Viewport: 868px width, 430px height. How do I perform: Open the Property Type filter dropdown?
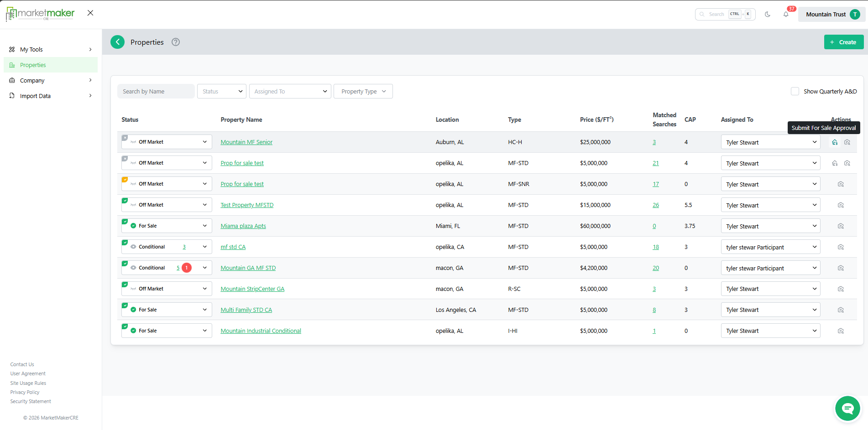tap(363, 91)
